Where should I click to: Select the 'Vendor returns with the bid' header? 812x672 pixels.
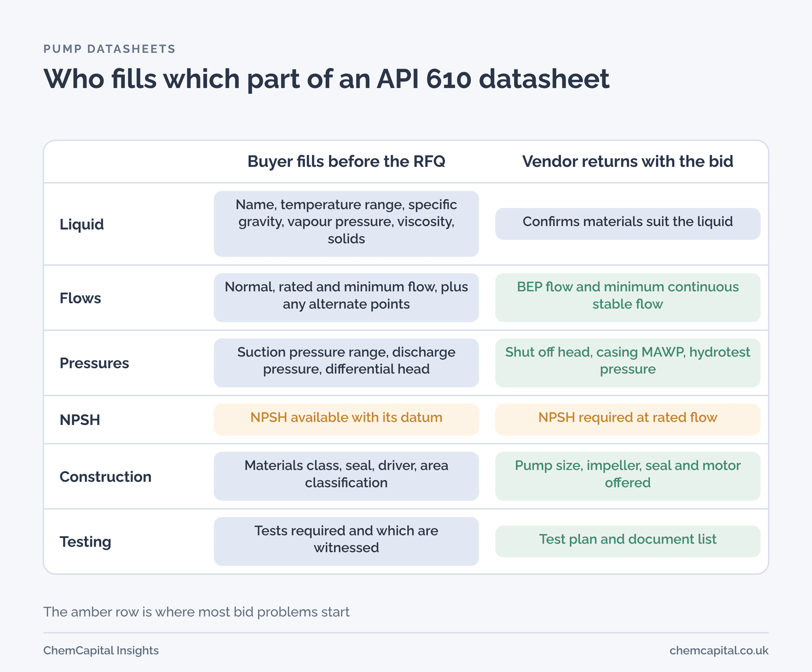[x=628, y=161]
